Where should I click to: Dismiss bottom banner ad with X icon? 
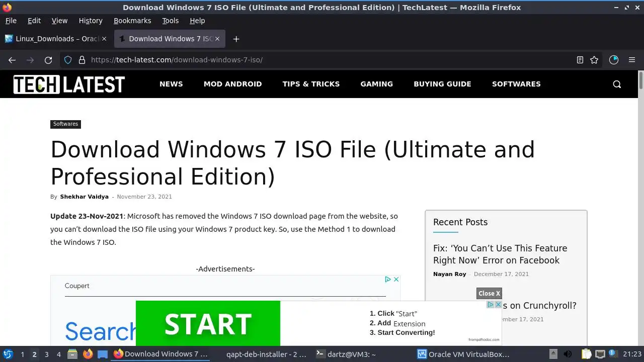click(498, 304)
